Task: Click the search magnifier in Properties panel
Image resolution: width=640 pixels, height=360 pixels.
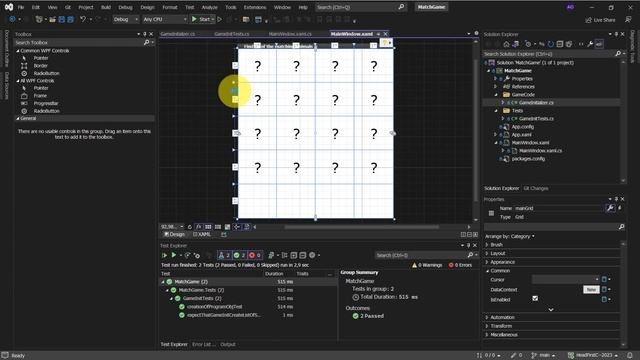Action: 621,227
